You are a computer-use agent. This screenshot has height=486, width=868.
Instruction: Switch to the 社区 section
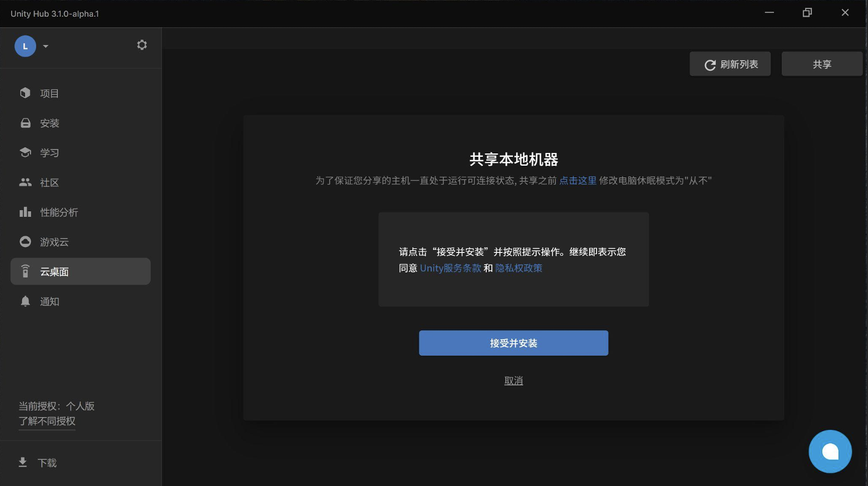tap(50, 182)
